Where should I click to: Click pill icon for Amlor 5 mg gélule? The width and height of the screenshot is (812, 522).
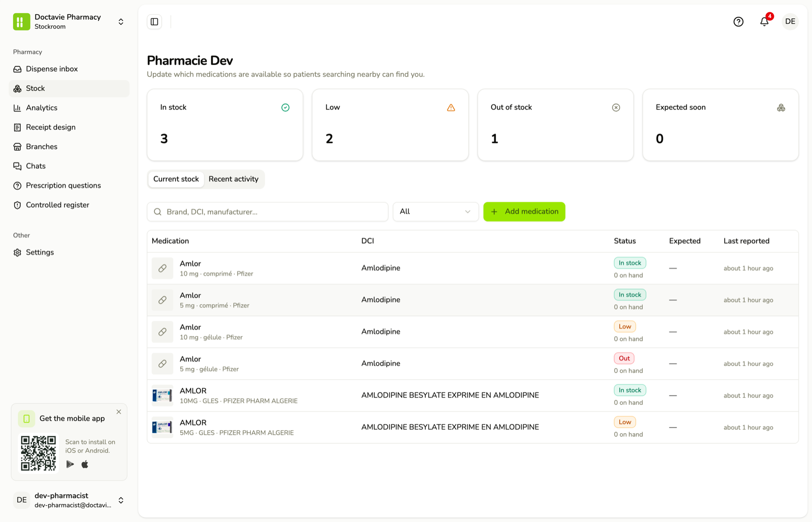pyautogui.click(x=162, y=364)
